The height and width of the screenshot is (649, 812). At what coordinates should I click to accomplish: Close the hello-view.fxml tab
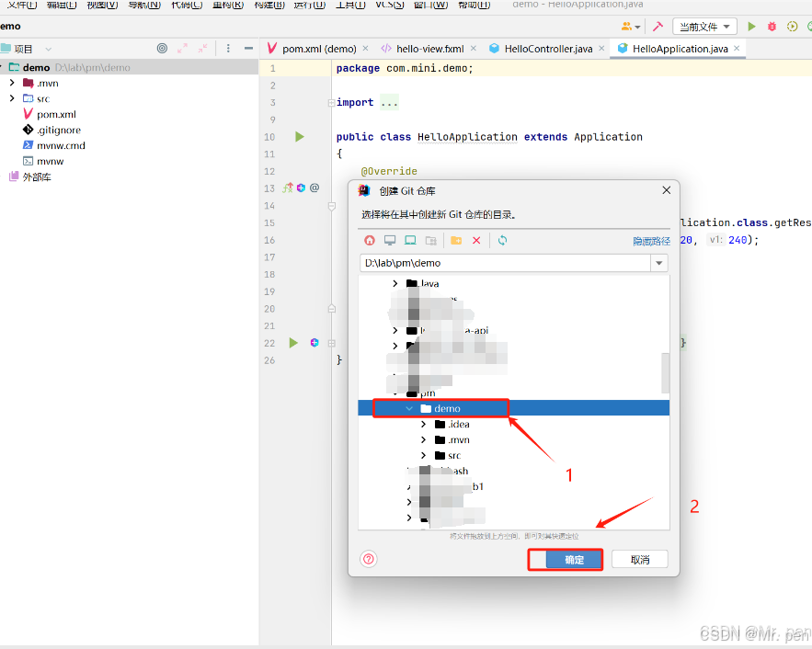[474, 48]
